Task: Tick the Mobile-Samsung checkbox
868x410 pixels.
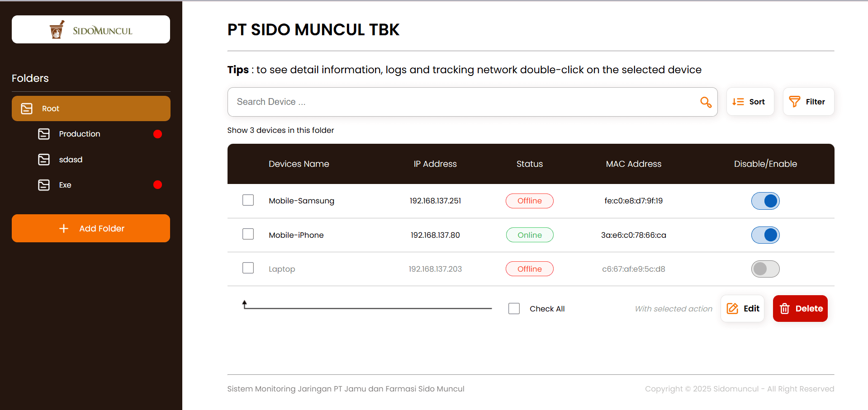Action: [x=248, y=200]
